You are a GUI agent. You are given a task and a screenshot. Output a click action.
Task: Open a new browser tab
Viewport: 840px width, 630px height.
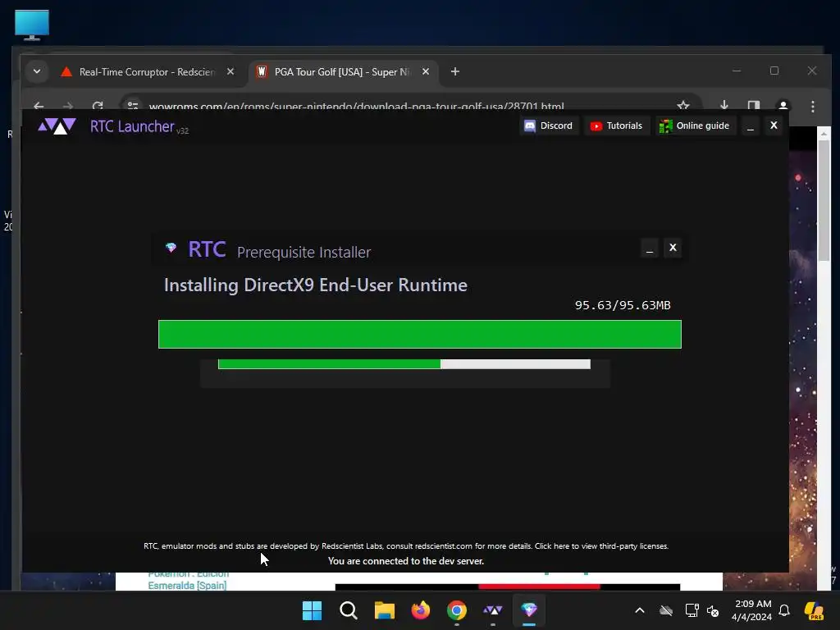454,71
